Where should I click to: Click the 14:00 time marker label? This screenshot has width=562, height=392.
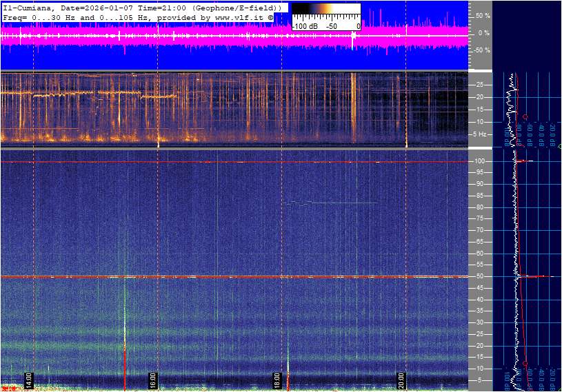pos(28,380)
